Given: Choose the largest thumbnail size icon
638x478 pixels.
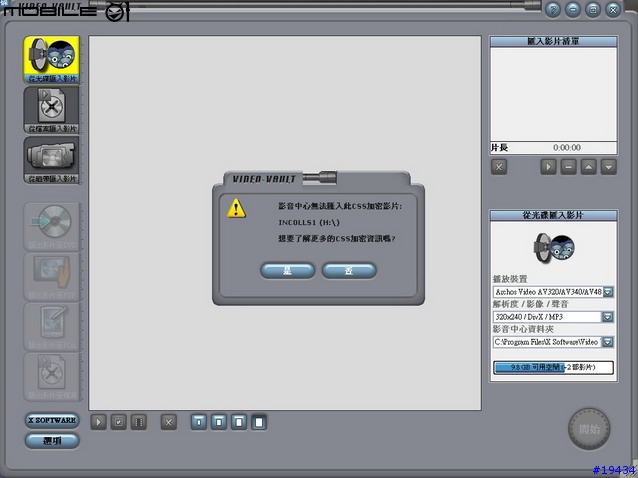Looking at the screenshot, I should click(259, 422).
